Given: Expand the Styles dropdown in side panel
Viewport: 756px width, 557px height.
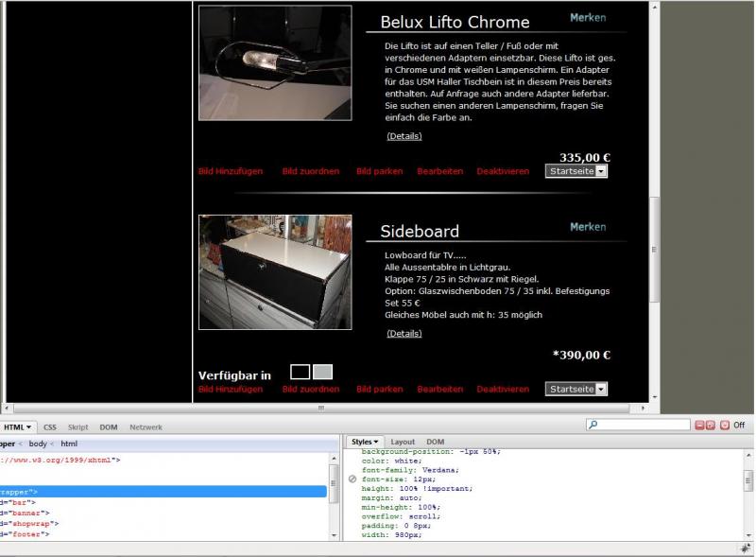Looking at the screenshot, I should tap(365, 442).
